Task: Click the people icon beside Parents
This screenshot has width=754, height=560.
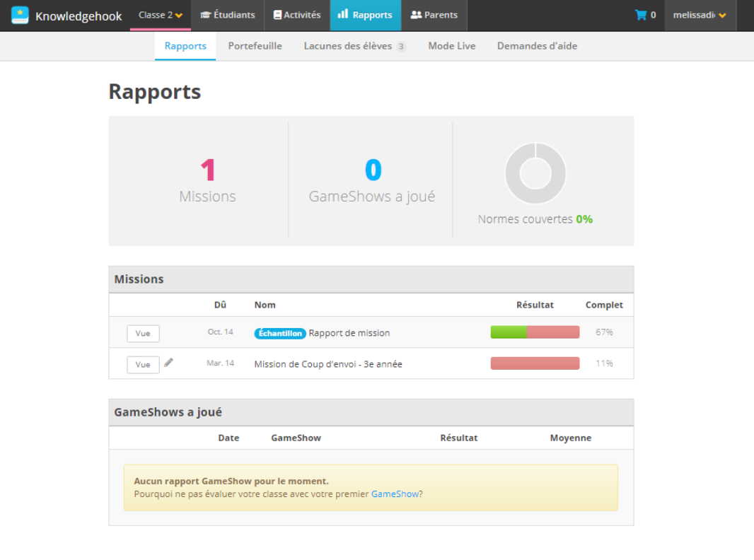Action: [416, 15]
